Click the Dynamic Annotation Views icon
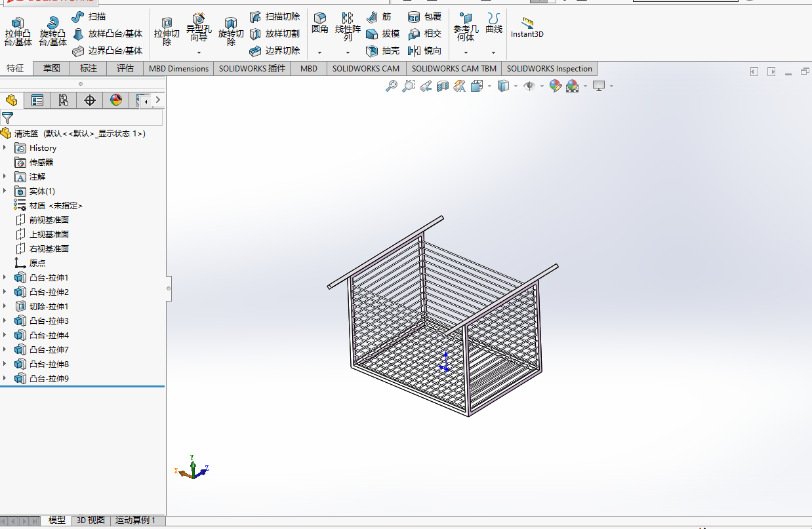This screenshot has height=529, width=812. (459, 86)
